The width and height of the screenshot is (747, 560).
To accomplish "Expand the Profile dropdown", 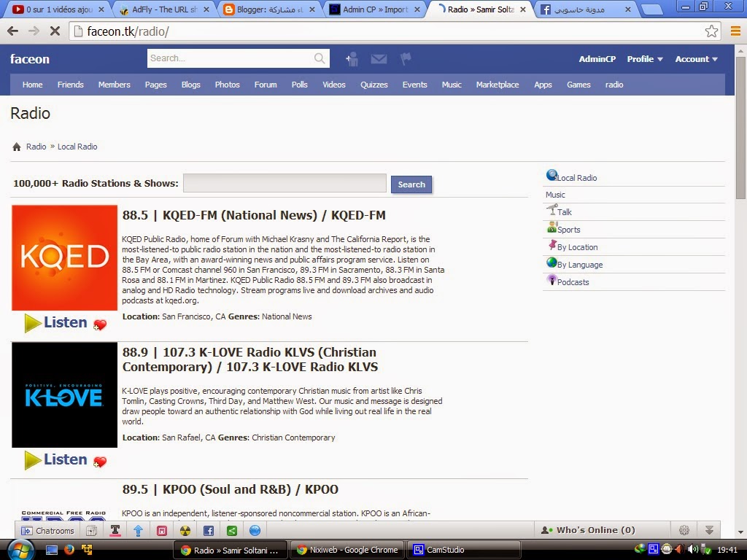I will 645,59.
